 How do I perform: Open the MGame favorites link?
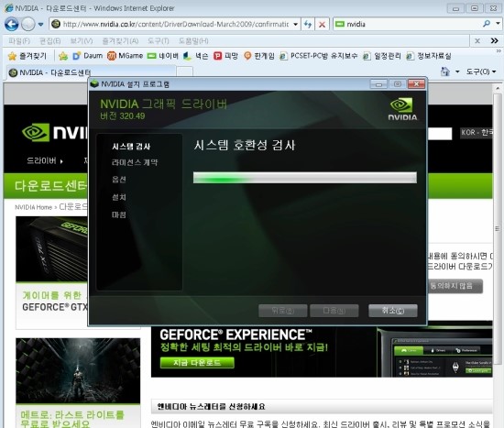pos(125,56)
